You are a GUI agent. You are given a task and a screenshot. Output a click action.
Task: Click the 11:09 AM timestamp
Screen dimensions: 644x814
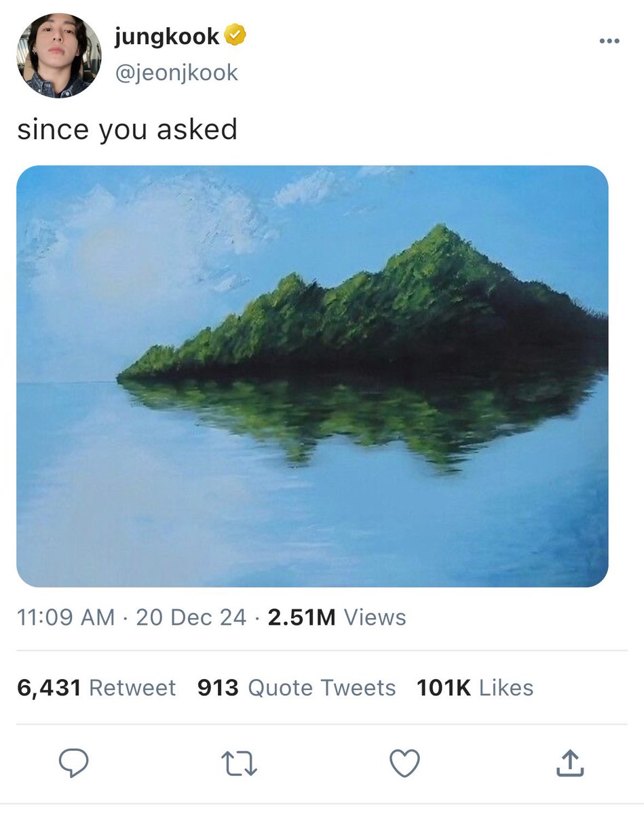65,617
